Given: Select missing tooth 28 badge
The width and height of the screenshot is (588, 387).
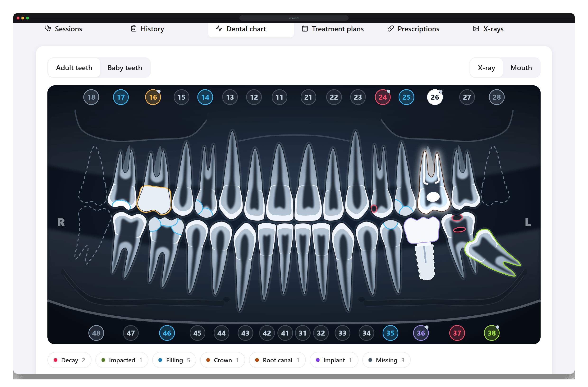Looking at the screenshot, I should tap(496, 97).
